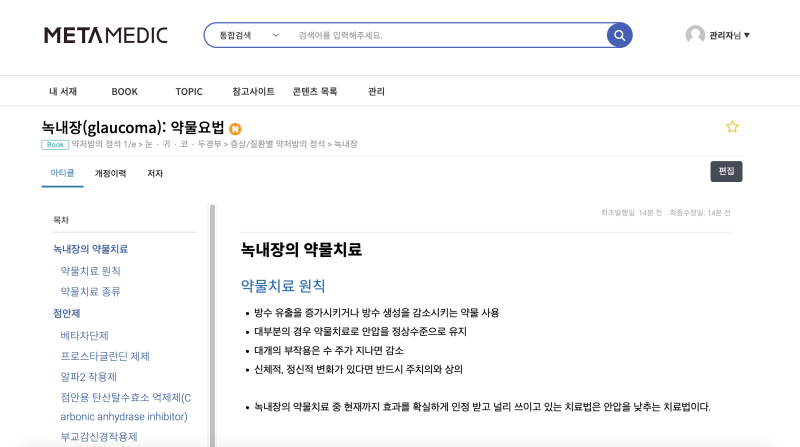Click the table of contents scrollbar
The width and height of the screenshot is (800, 447).
tap(212, 326)
